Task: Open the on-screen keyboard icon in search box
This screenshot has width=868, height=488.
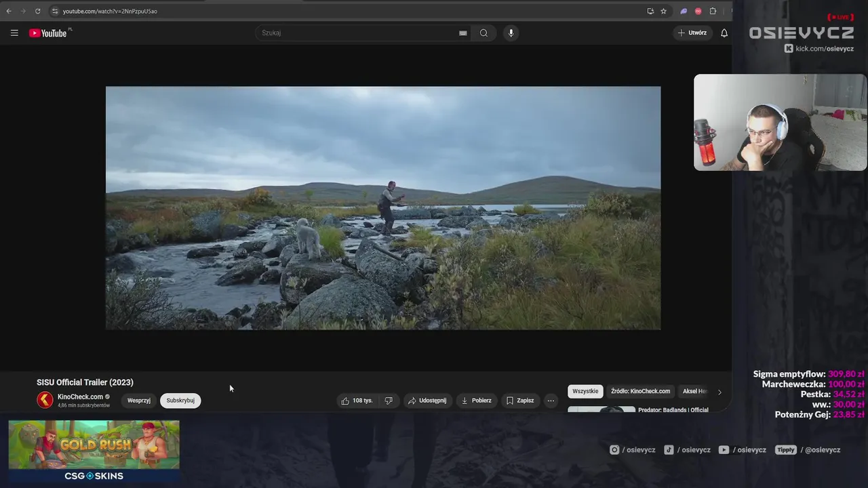Action: (x=463, y=33)
